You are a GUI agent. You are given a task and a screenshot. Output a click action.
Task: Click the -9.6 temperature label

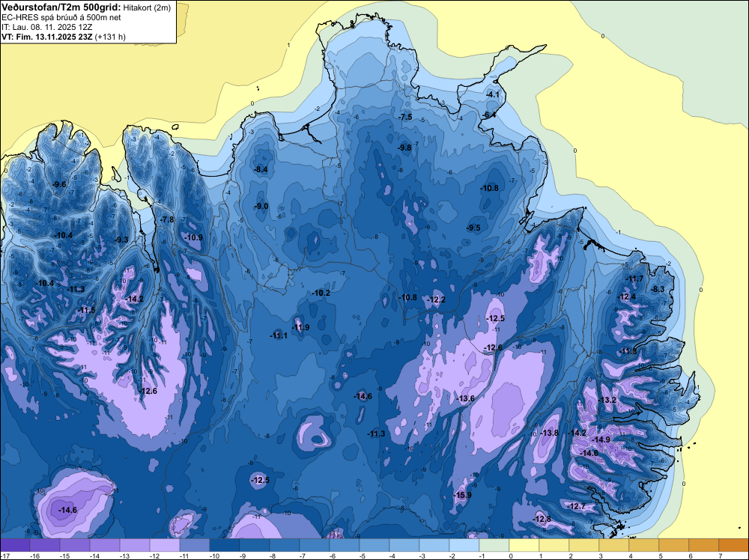pyautogui.click(x=60, y=184)
